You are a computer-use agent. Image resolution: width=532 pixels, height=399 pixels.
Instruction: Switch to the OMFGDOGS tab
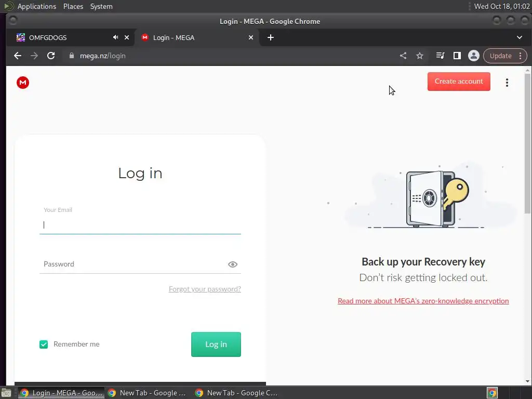(x=71, y=37)
